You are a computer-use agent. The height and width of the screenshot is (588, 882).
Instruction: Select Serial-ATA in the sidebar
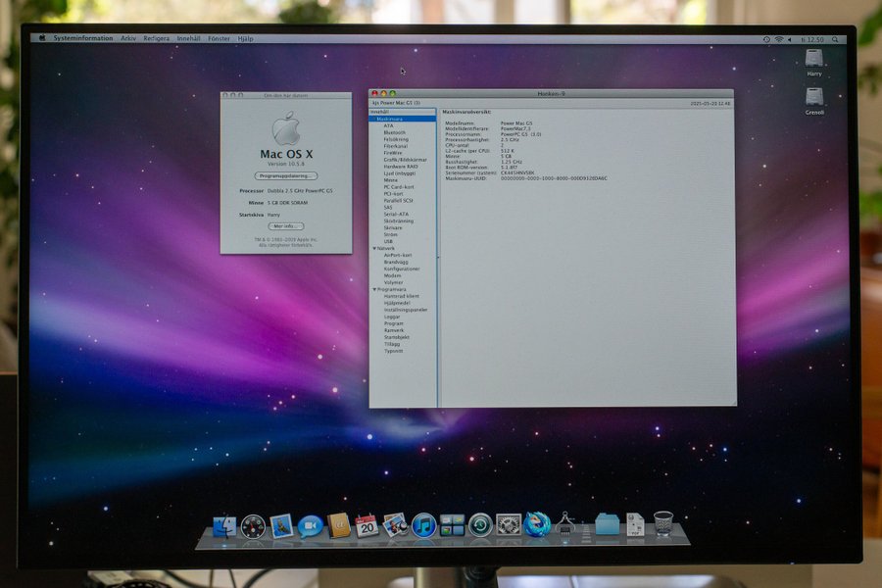(x=396, y=215)
